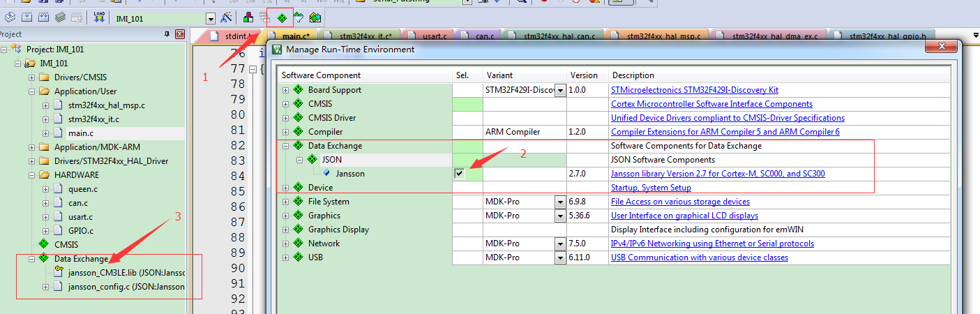This screenshot has height=314, width=980.
Task: Expand the Board Support component node
Action: coord(285,90)
